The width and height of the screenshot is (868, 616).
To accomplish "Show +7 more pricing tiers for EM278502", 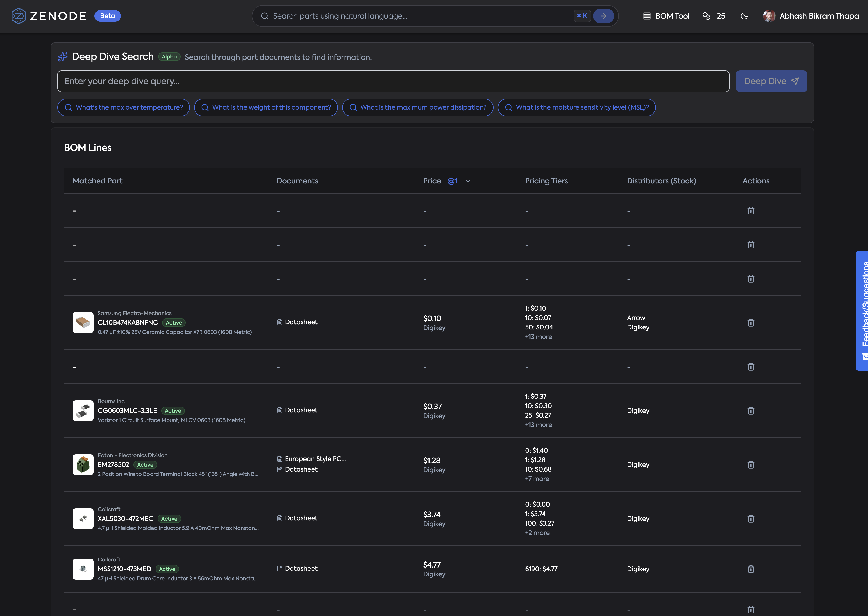I will click(537, 479).
